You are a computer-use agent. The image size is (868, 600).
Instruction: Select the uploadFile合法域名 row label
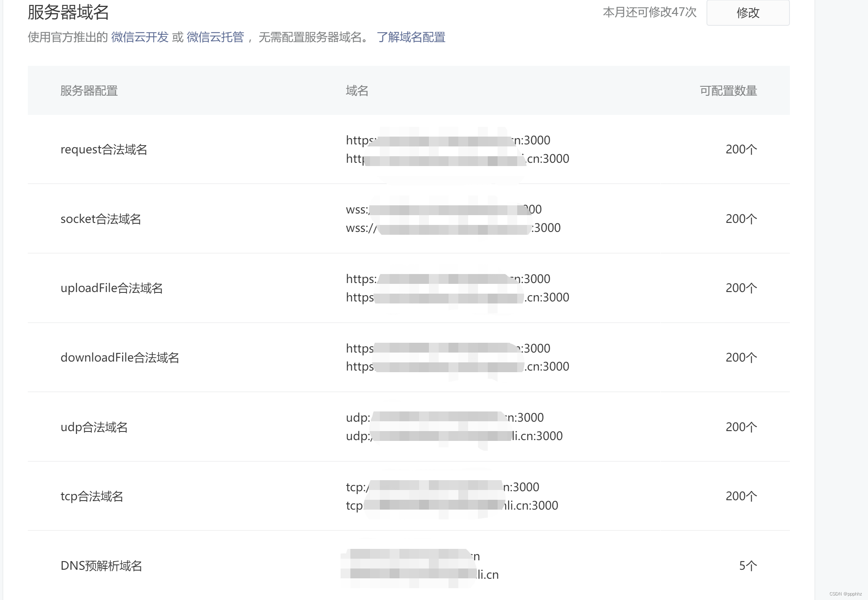(112, 288)
